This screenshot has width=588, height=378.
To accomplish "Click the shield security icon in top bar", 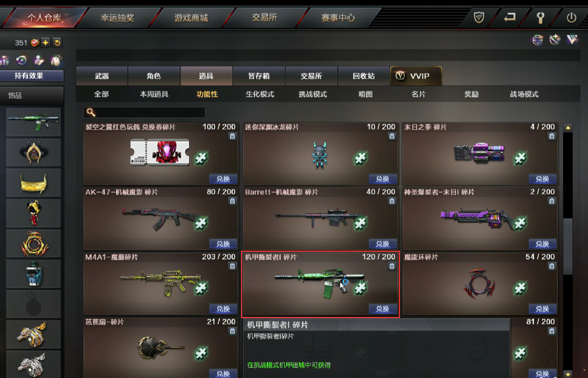I will 479,17.
